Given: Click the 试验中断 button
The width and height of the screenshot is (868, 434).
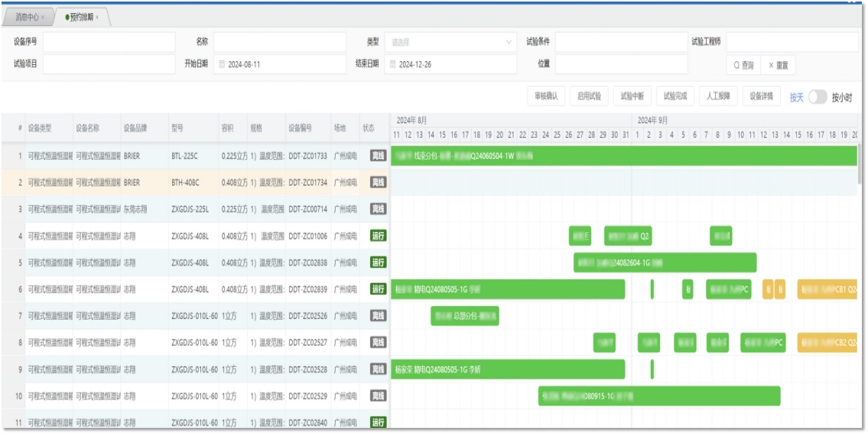Looking at the screenshot, I should 632,96.
